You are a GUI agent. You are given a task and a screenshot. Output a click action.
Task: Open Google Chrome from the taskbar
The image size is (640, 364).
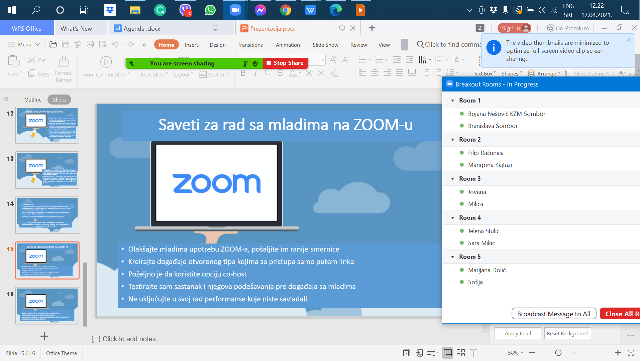[x=285, y=10]
